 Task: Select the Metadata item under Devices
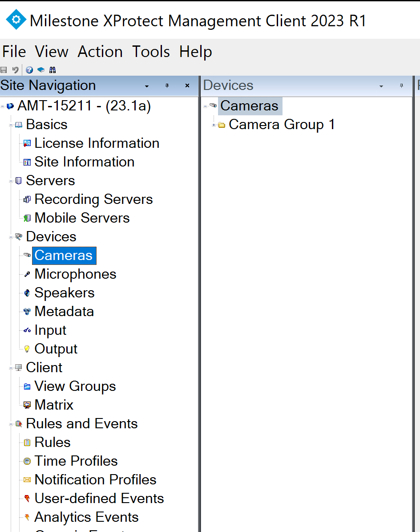click(28, 312)
